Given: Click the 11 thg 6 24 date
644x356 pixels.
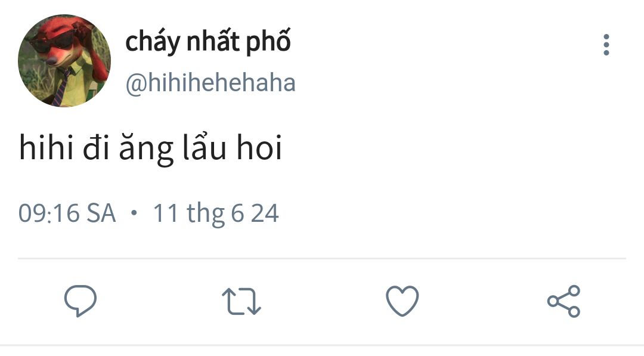Looking at the screenshot, I should tap(216, 213).
